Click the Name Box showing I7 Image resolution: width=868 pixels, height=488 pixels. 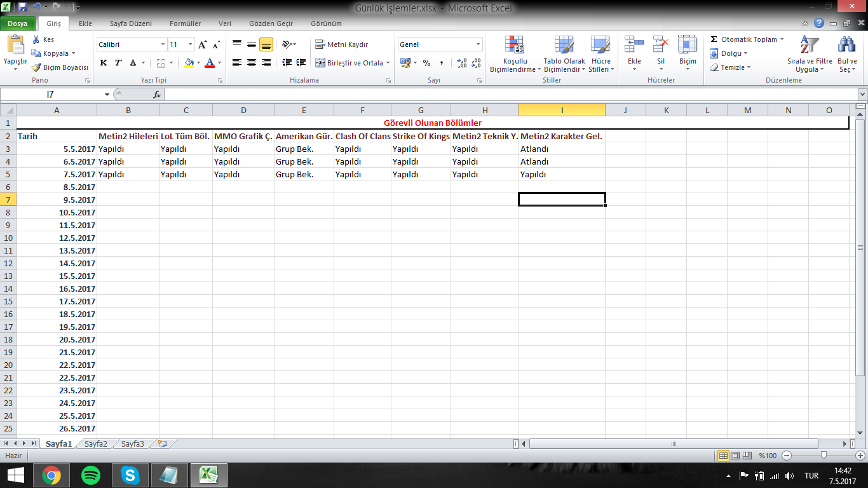coord(51,94)
